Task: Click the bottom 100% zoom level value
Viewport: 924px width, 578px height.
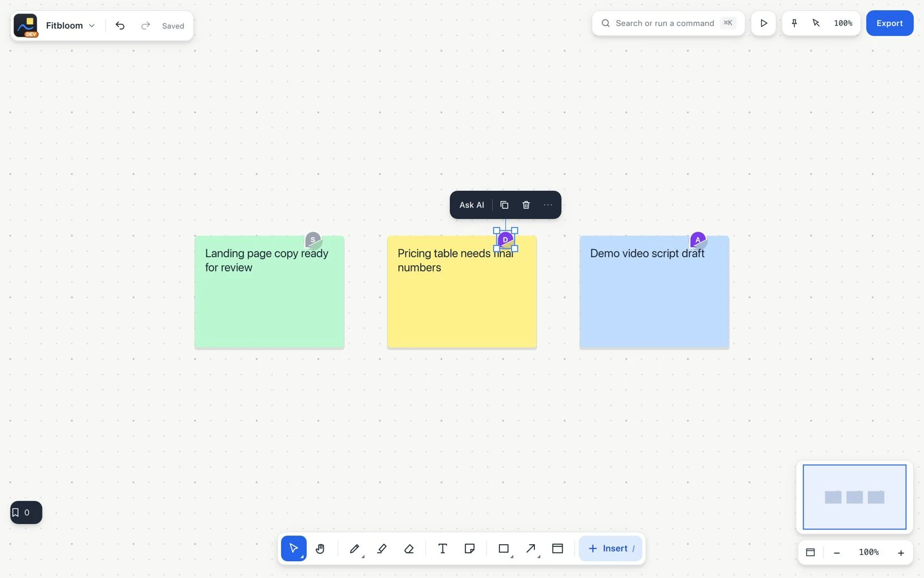Action: [x=869, y=552]
